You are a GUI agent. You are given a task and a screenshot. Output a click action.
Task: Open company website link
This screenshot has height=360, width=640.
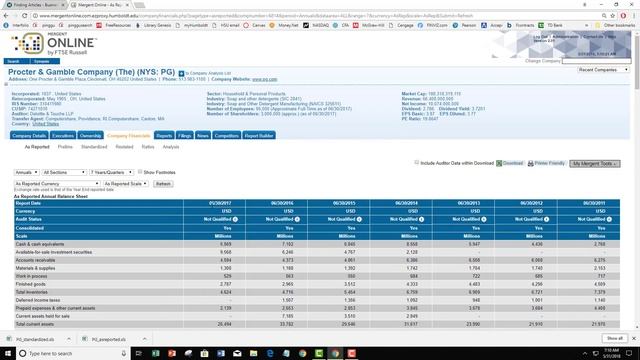(x=264, y=79)
